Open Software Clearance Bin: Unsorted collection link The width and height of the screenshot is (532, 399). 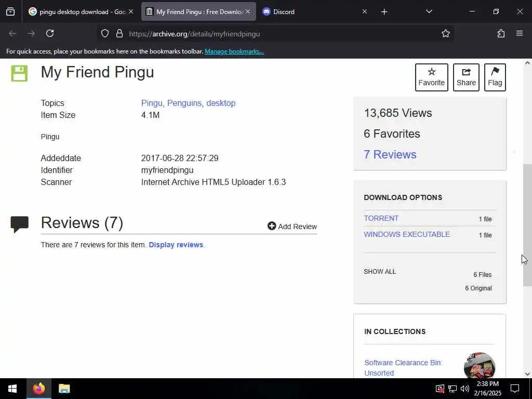pos(403,368)
